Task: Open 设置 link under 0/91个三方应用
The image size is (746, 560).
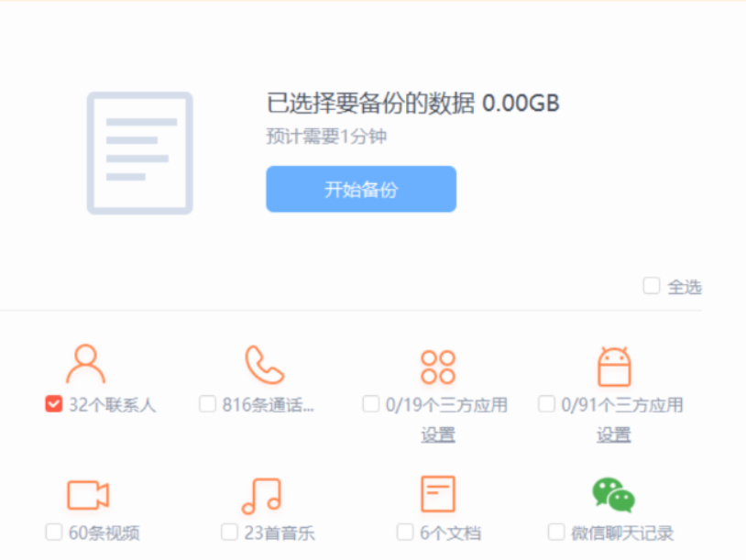Action: point(613,434)
